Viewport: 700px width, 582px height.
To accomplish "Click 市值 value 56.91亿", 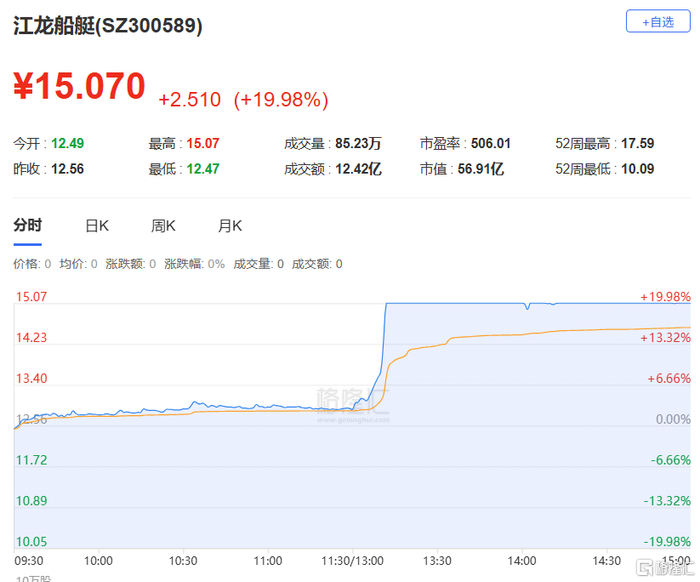I will (x=480, y=169).
